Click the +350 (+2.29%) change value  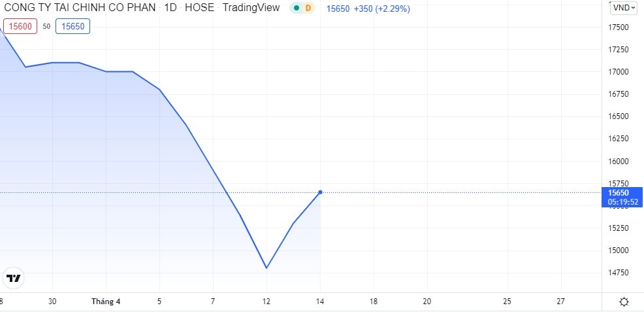tap(381, 8)
